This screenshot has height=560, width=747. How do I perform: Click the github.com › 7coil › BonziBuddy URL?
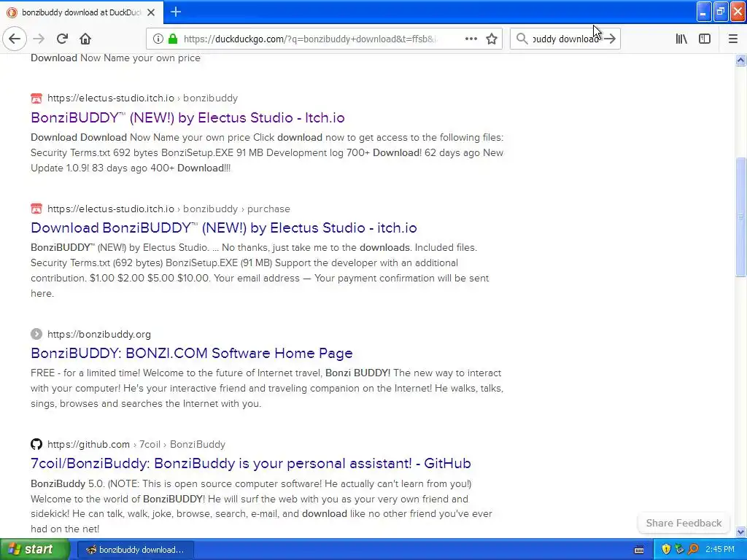pos(136,444)
